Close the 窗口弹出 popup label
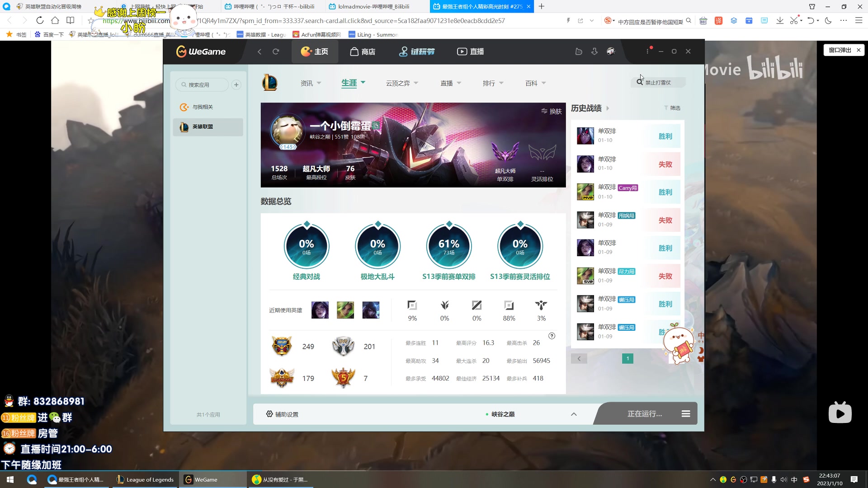 (859, 50)
